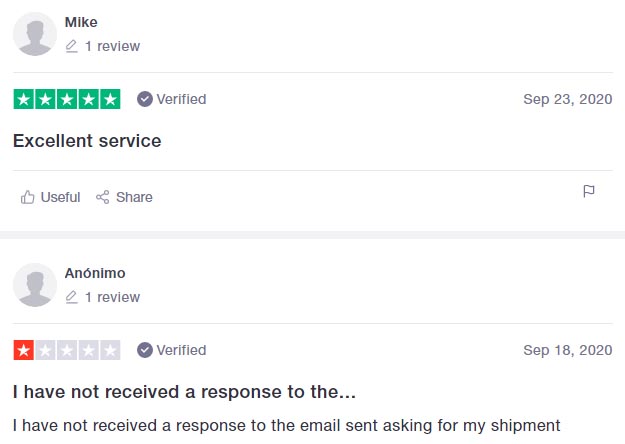This screenshot has height=444, width=625.
Task: Click the pencil icon next to Mike's review count
Action: [x=71, y=46]
